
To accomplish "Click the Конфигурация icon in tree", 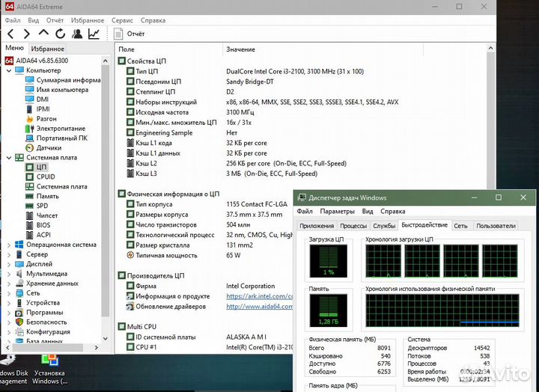I will (19, 332).
